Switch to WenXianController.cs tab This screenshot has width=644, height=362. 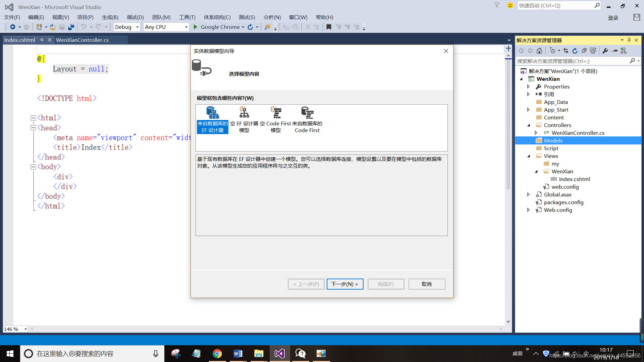point(82,40)
